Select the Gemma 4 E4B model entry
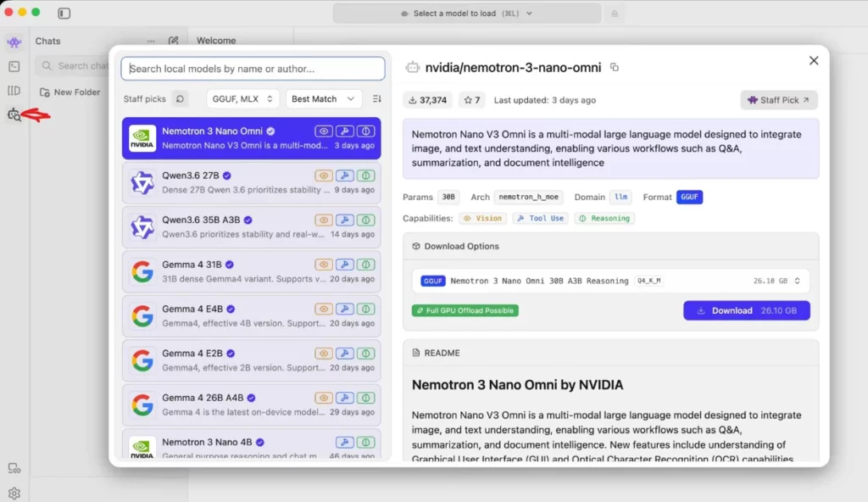Viewport: 868px width, 502px height. coord(251,315)
